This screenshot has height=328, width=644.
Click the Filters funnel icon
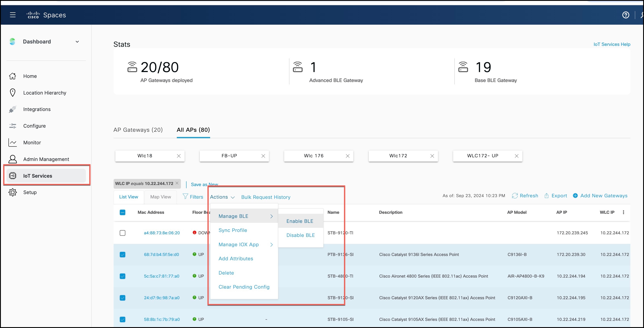[185, 196]
